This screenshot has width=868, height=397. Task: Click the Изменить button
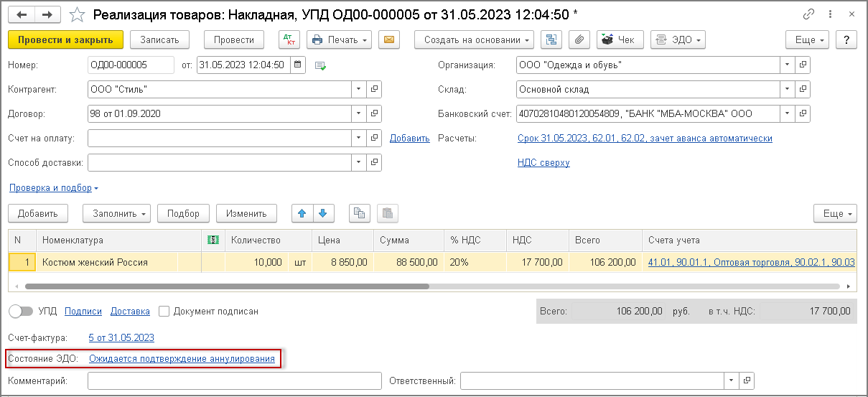point(246,213)
